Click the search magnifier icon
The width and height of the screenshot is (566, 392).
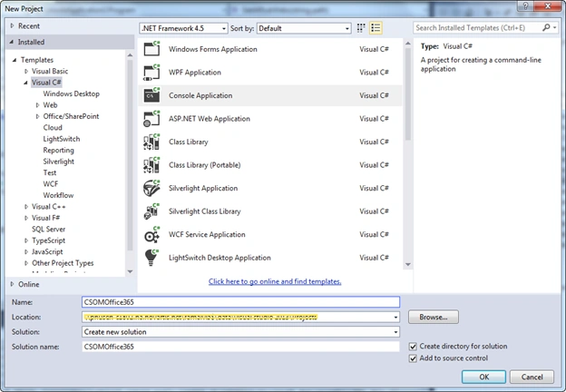tap(546, 27)
